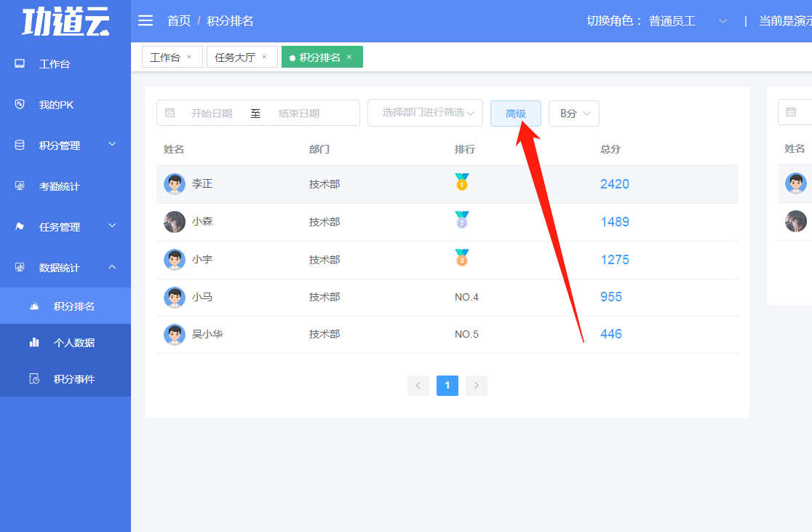
Task: Open the 选择部门进行筛选 dropdown
Action: click(x=425, y=112)
